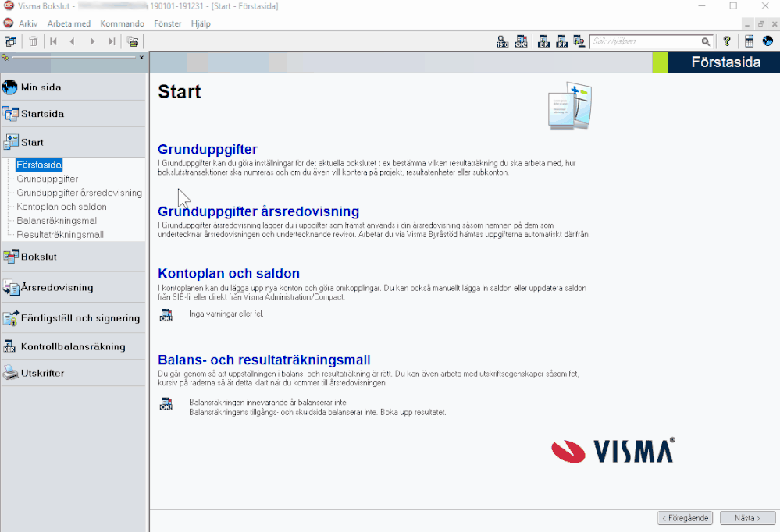780x532 pixels.
Task: Open the RR income statement toolbar icon
Action: [x=561, y=41]
